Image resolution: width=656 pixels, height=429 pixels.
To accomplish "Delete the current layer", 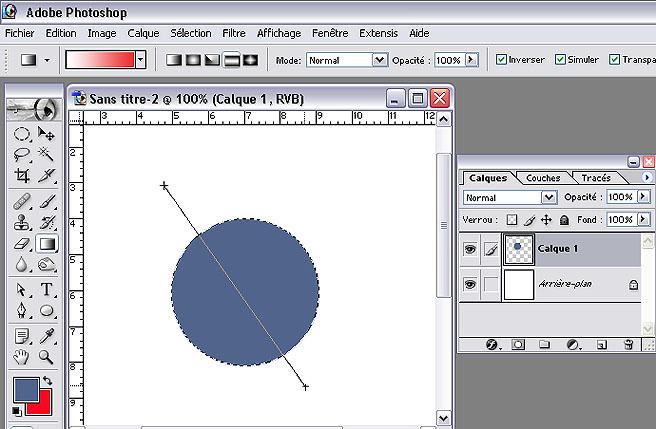I will [628, 345].
